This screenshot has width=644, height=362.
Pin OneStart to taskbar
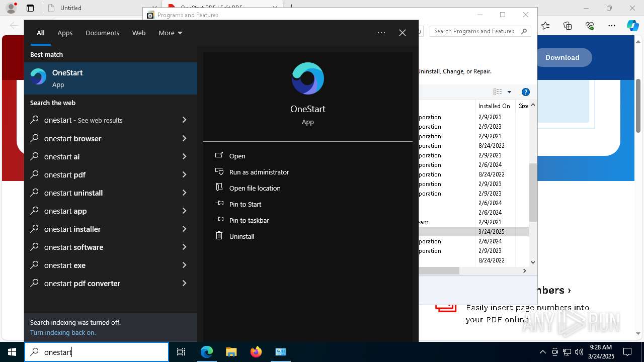click(x=249, y=220)
